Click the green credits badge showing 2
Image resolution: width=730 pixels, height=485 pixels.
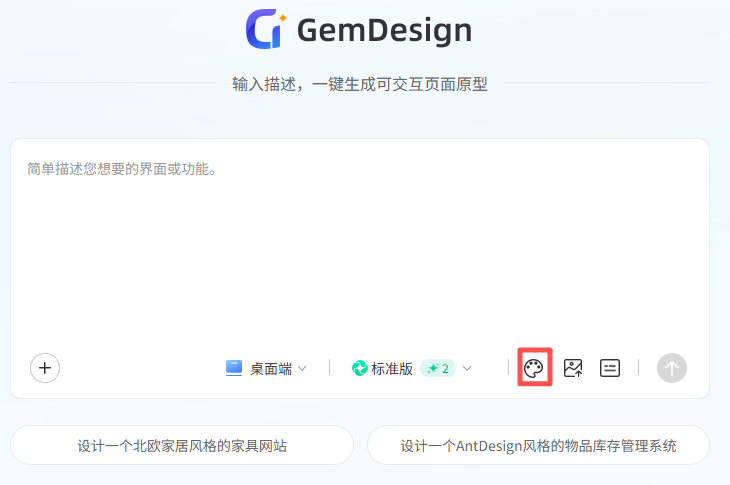coord(439,368)
